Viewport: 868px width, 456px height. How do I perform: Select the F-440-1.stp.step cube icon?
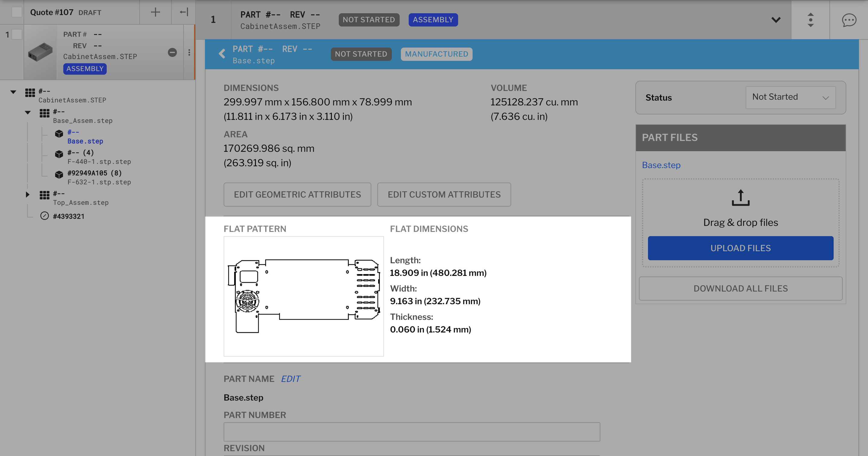[x=59, y=154]
